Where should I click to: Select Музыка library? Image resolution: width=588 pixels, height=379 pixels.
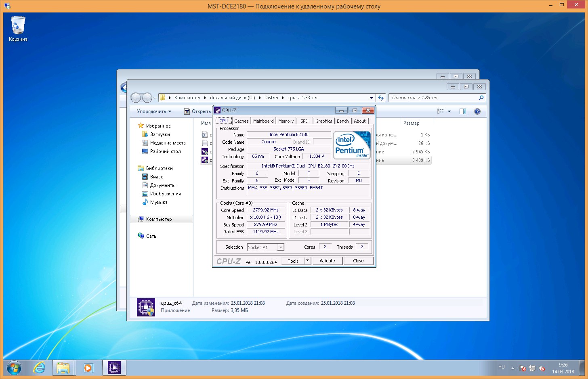(x=155, y=202)
